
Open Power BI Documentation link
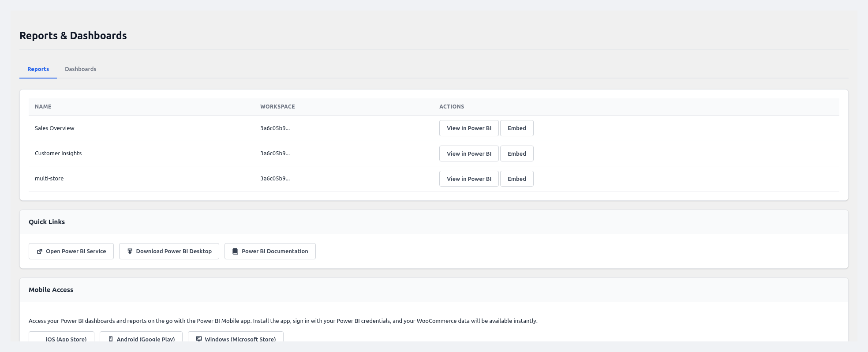coord(270,251)
